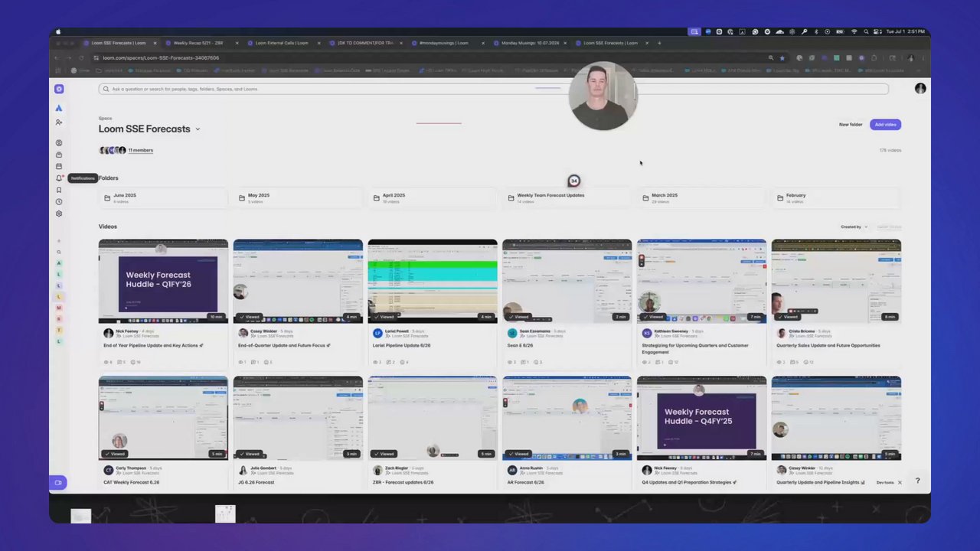Click the browser address bar URL
The width and height of the screenshot is (980, 551).
(x=161, y=57)
